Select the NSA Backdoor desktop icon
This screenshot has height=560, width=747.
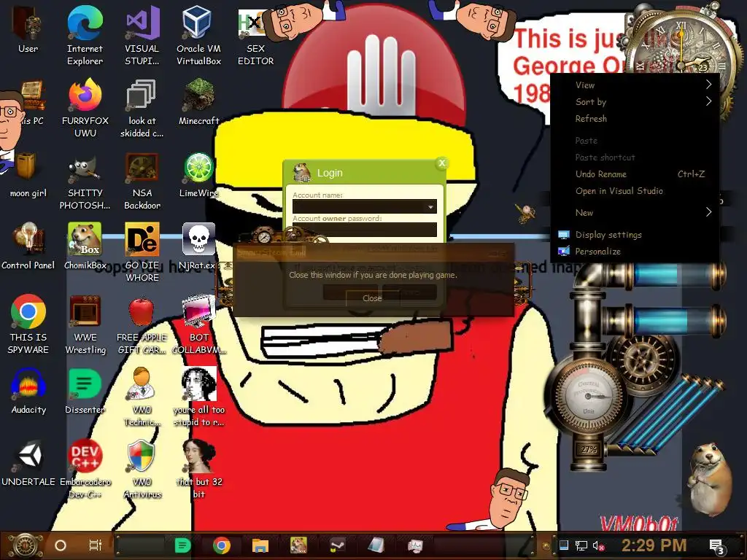(x=142, y=180)
